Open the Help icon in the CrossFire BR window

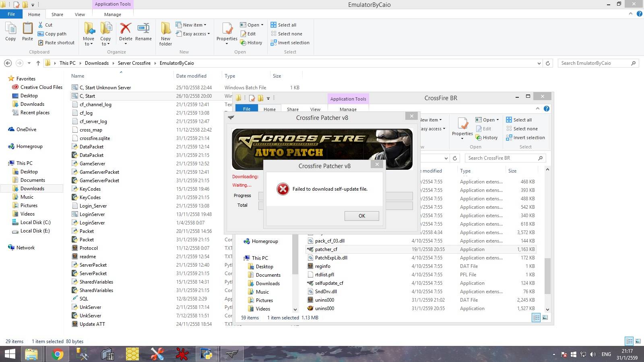pos(546,109)
